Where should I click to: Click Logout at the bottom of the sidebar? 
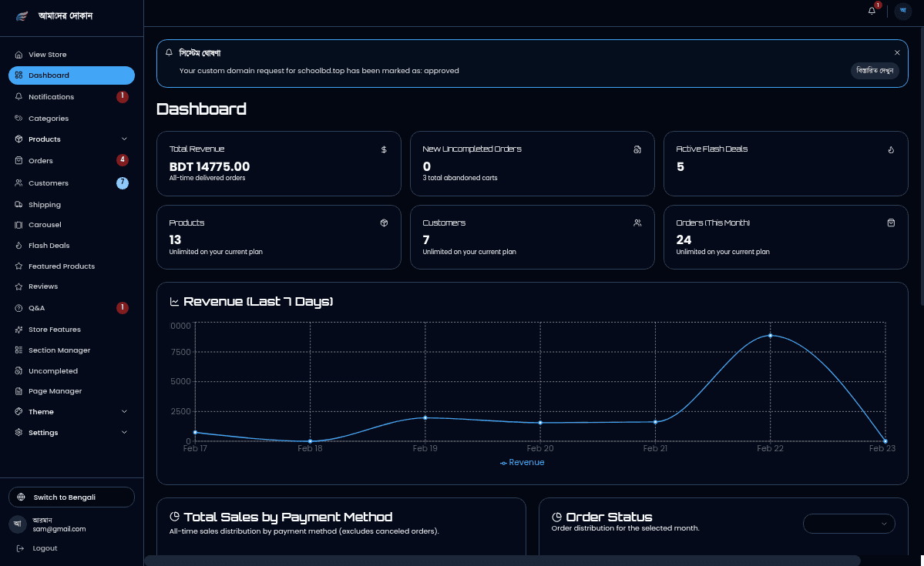tap(44, 548)
